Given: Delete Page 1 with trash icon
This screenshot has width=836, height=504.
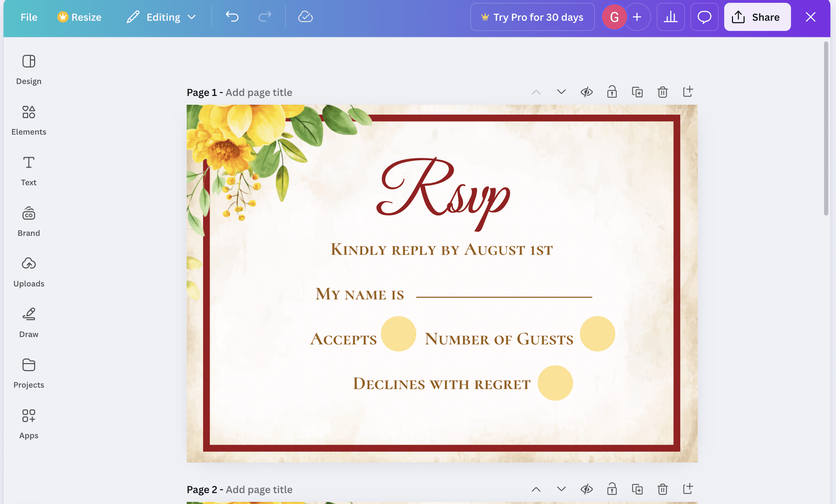Looking at the screenshot, I should click(662, 92).
